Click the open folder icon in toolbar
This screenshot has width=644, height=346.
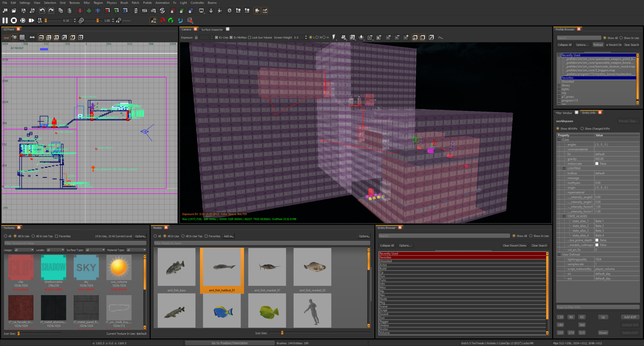(x=14, y=11)
